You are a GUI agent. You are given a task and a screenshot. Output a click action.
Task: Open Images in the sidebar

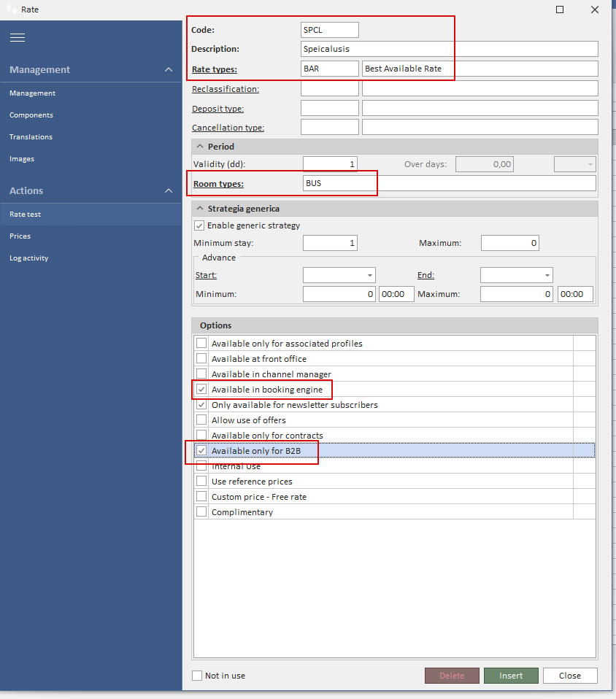[x=22, y=159]
